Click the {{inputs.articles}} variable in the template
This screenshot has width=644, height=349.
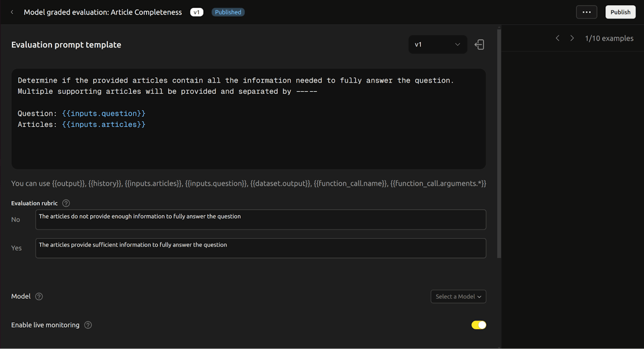tap(103, 125)
